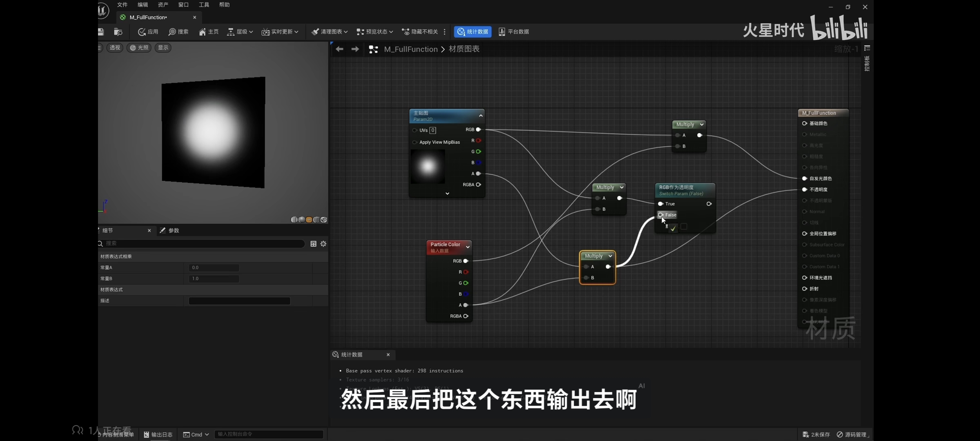Click the graph back navigation arrow
The height and width of the screenshot is (441, 980).
(339, 49)
